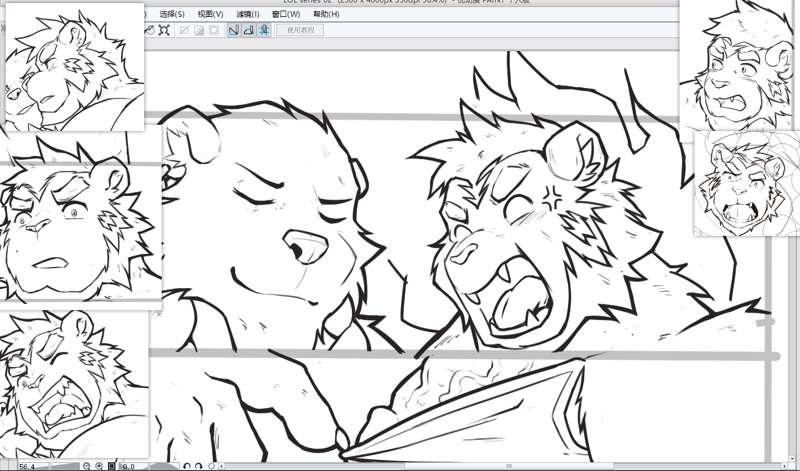Screen dimensions: 800x471
Task: Click the zoom in magnifier in status bar
Action: click(98, 466)
